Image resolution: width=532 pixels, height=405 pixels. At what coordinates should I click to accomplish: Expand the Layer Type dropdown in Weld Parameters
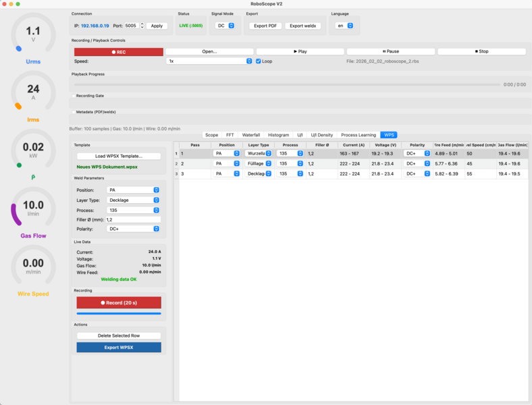click(133, 200)
